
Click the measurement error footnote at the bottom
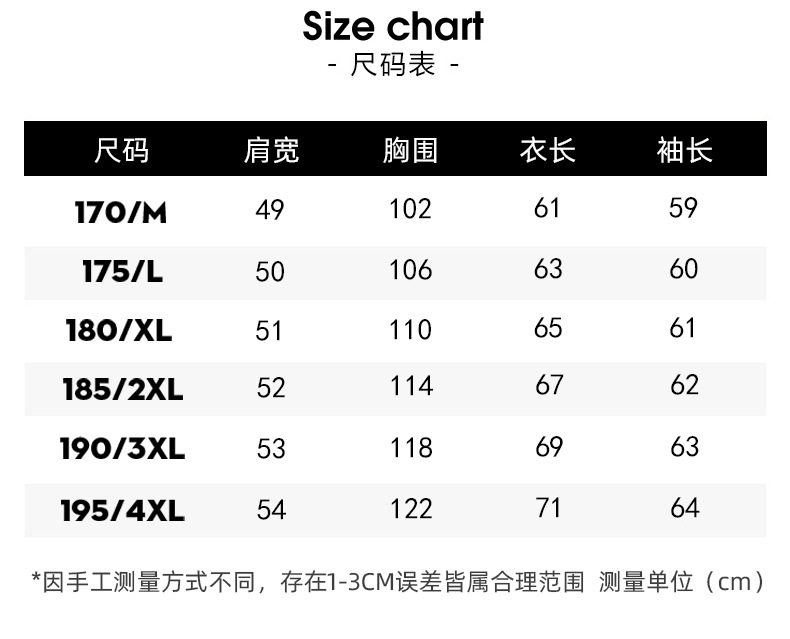click(398, 581)
